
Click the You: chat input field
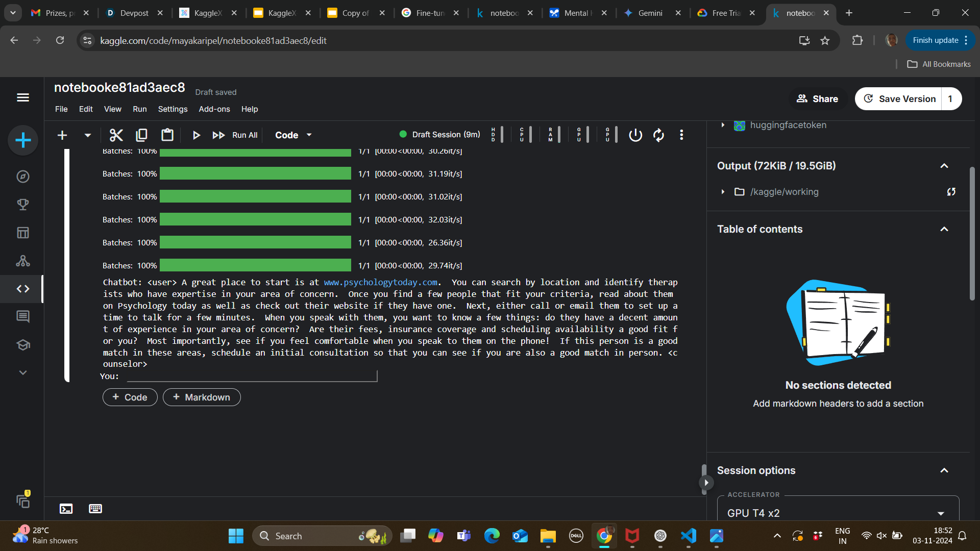(252, 376)
